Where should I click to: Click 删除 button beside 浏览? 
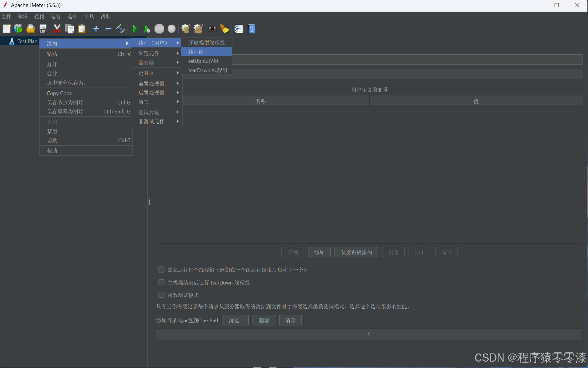pyautogui.click(x=264, y=320)
